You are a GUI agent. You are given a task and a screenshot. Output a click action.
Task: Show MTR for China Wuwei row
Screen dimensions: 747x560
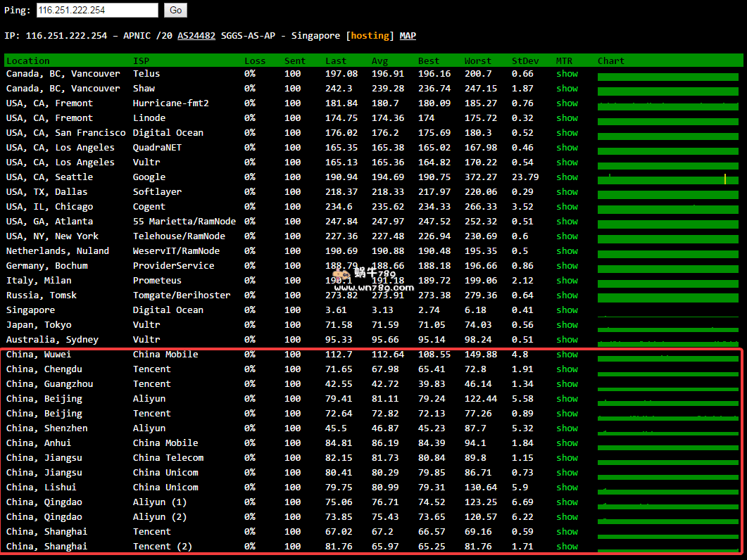coord(567,355)
